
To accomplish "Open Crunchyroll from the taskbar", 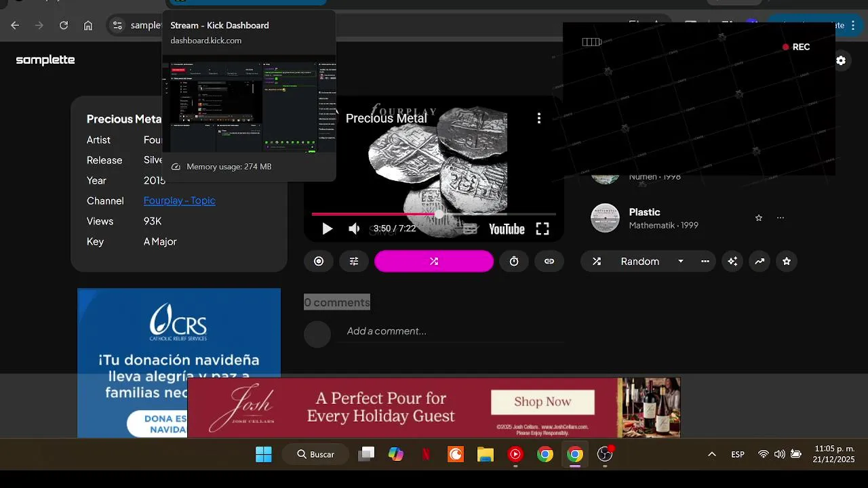I will pos(456,454).
